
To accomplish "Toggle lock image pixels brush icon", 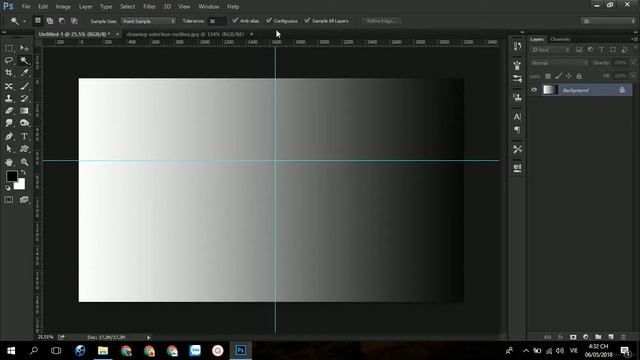I will click(558, 76).
